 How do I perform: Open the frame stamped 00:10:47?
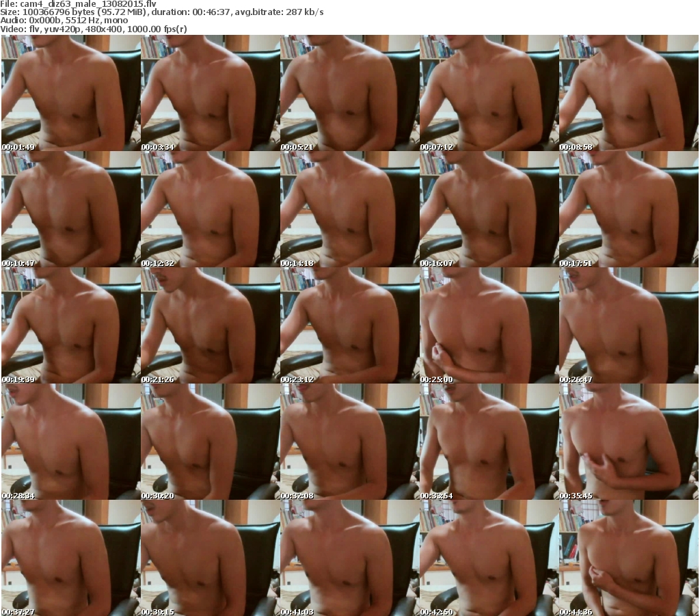pyautogui.click(x=71, y=209)
